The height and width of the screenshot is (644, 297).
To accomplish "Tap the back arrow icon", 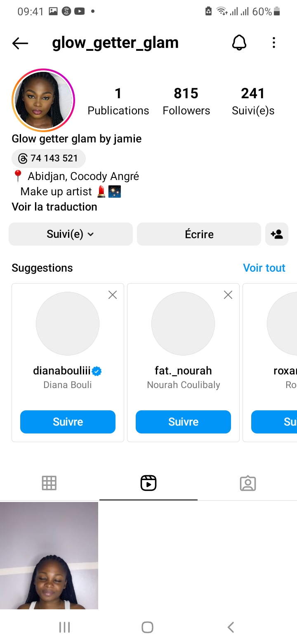I will 20,43.
